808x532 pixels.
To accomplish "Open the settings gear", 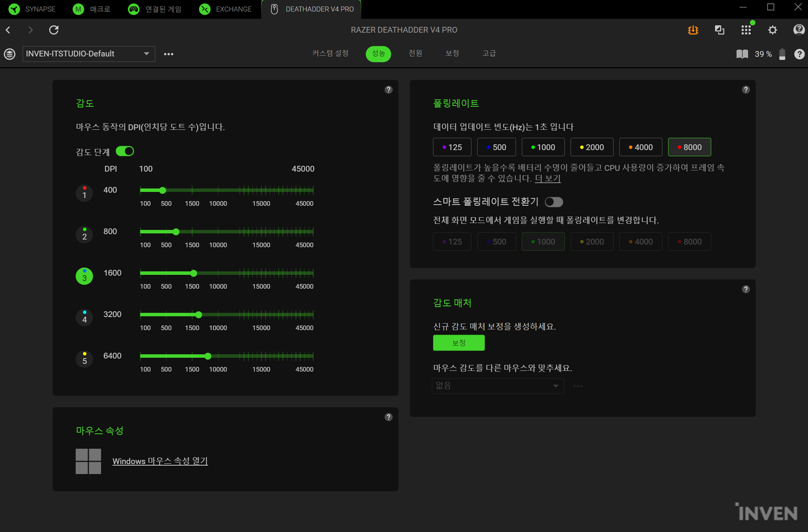I will coord(772,30).
